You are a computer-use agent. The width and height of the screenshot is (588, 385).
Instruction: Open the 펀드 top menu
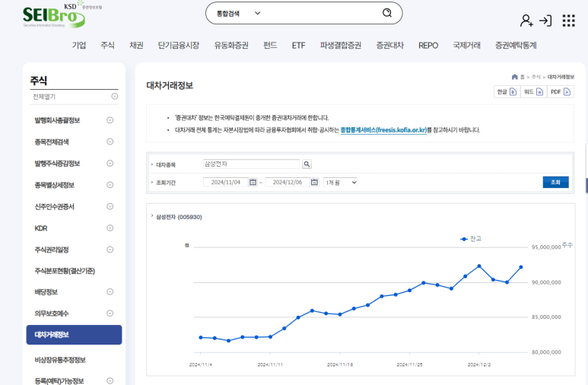270,46
